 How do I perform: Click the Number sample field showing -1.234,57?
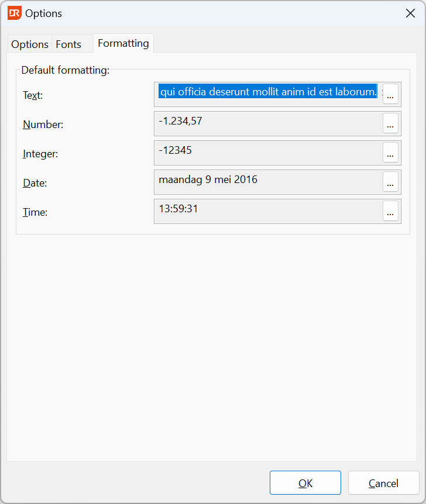click(x=269, y=123)
